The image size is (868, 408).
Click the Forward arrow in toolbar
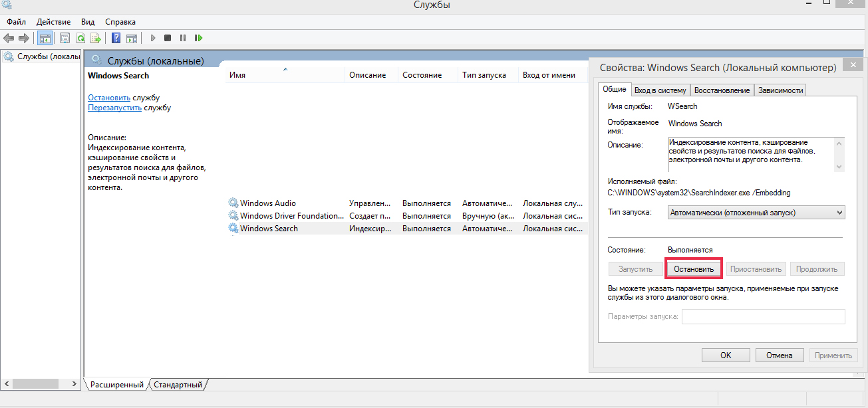click(24, 39)
